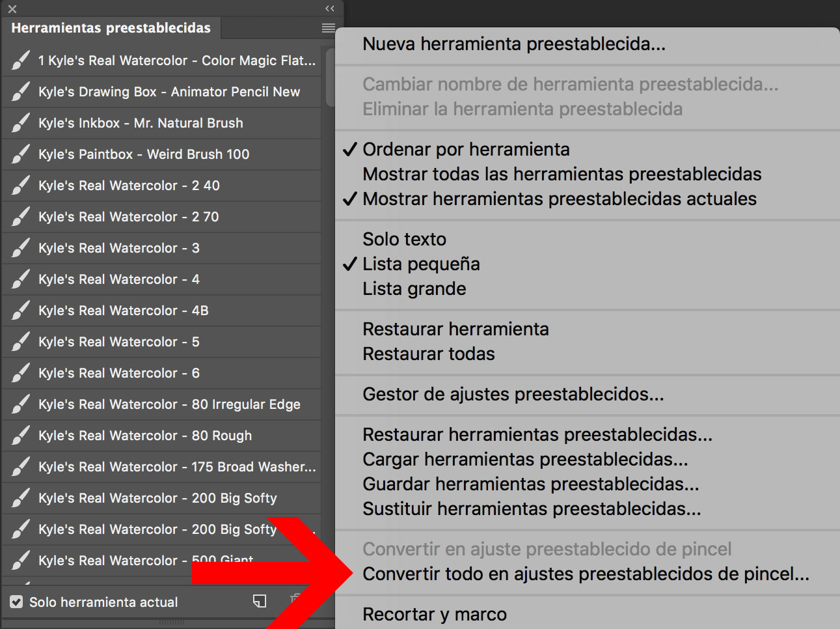Click brush icon beside Kyle's Real Watercolor - 80 Rough

(21, 436)
